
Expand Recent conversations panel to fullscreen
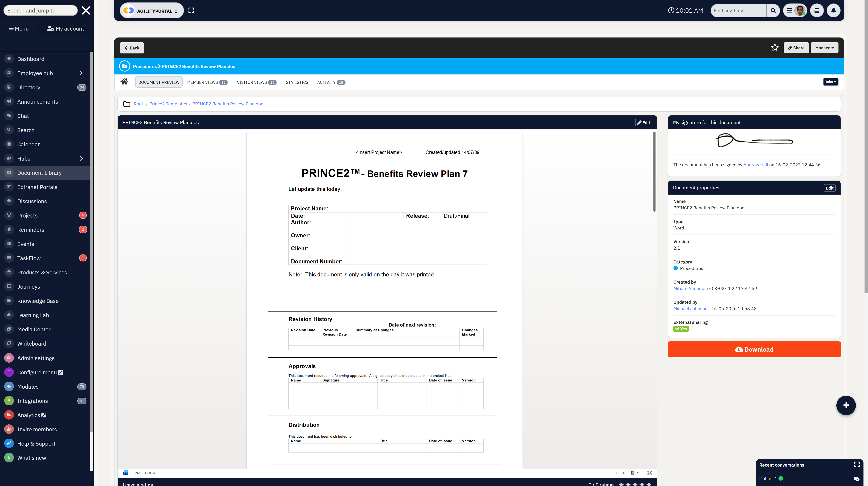(x=857, y=464)
